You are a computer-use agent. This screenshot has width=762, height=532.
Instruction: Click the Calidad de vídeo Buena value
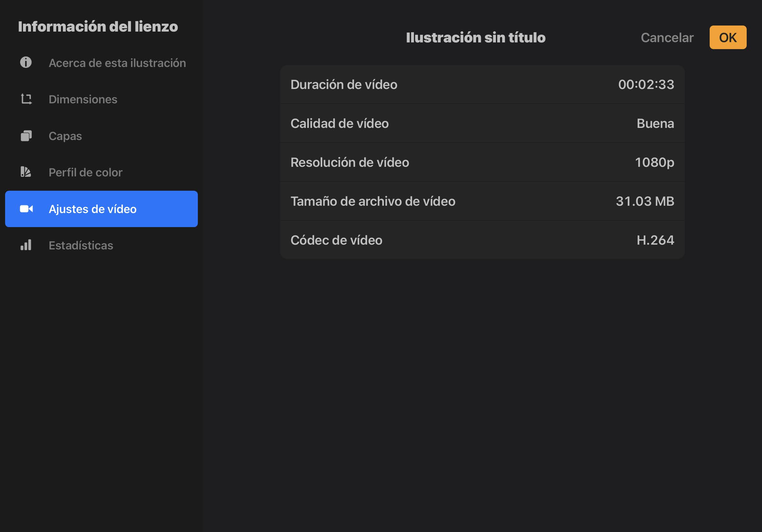(x=655, y=123)
